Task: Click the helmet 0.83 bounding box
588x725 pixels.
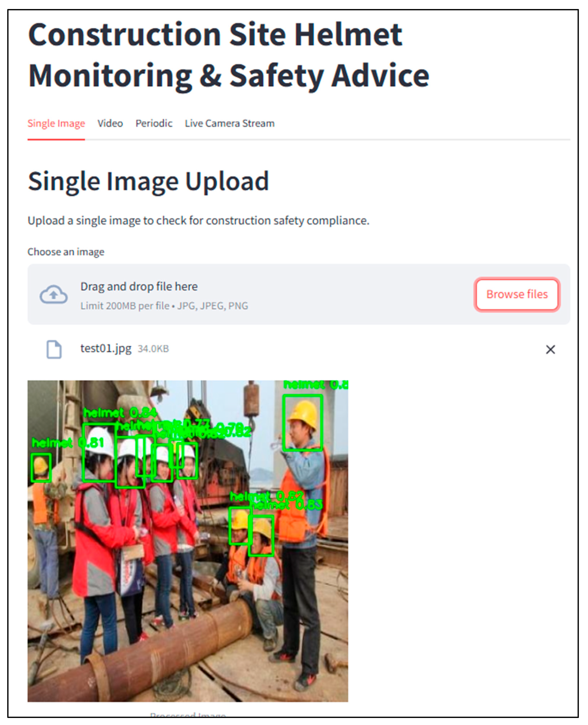Action: (x=261, y=535)
